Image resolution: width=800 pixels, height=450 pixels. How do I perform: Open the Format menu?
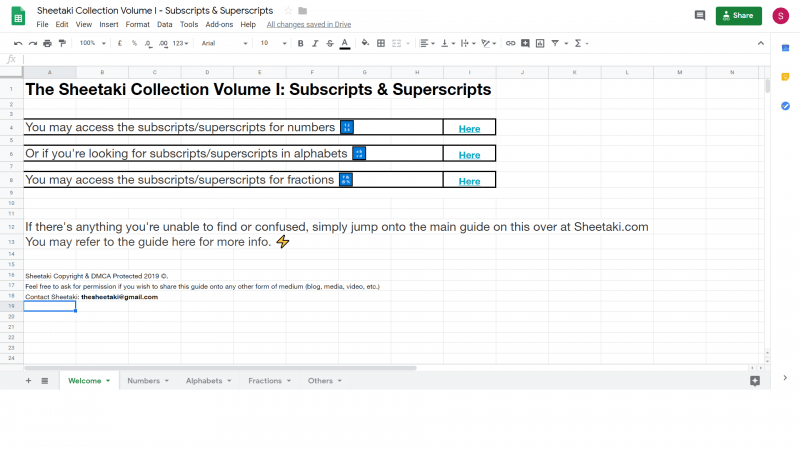(138, 24)
